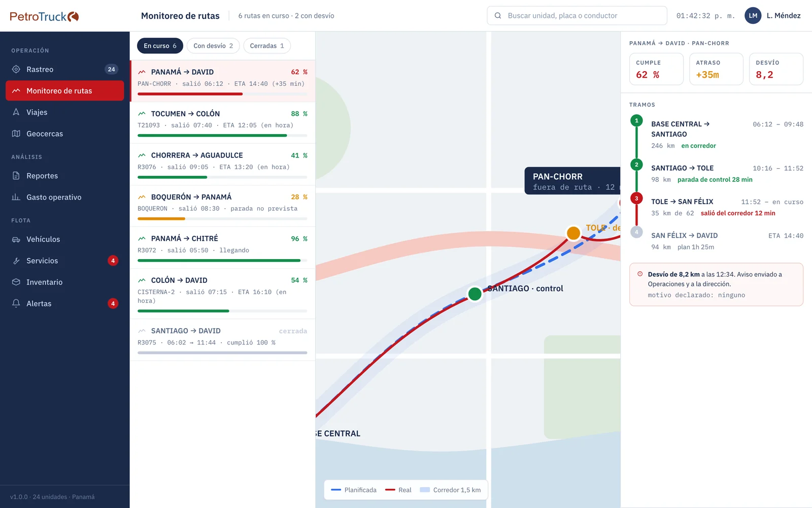The height and width of the screenshot is (508, 812).
Task: Open closed SANTIAGO → DAVID route
Action: coord(222,340)
